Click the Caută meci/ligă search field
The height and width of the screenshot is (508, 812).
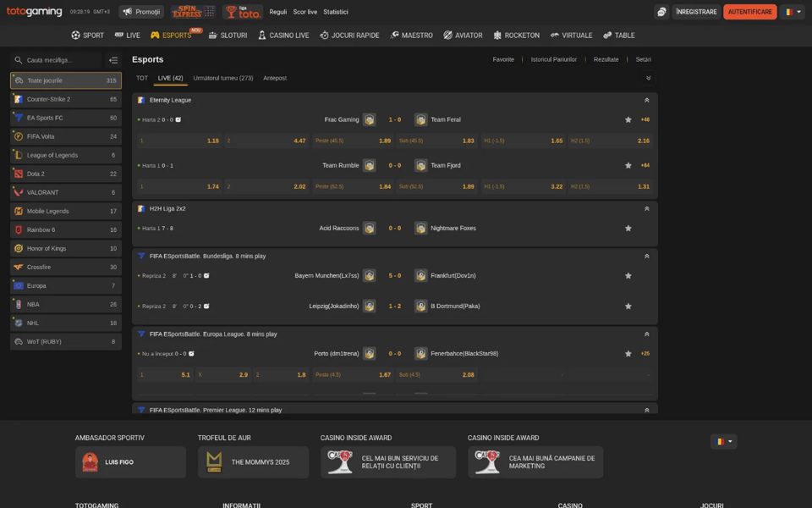pos(57,60)
